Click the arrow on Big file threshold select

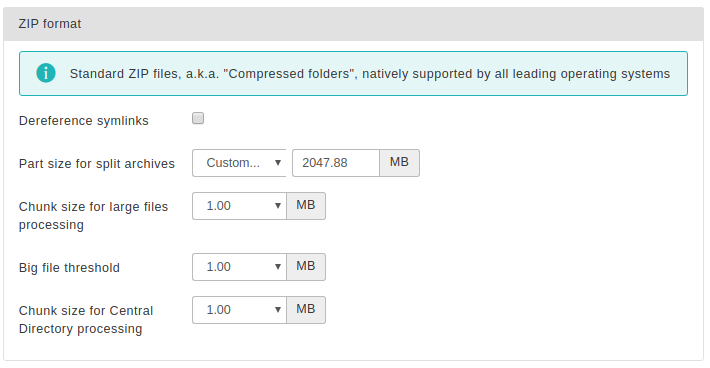[278, 267]
